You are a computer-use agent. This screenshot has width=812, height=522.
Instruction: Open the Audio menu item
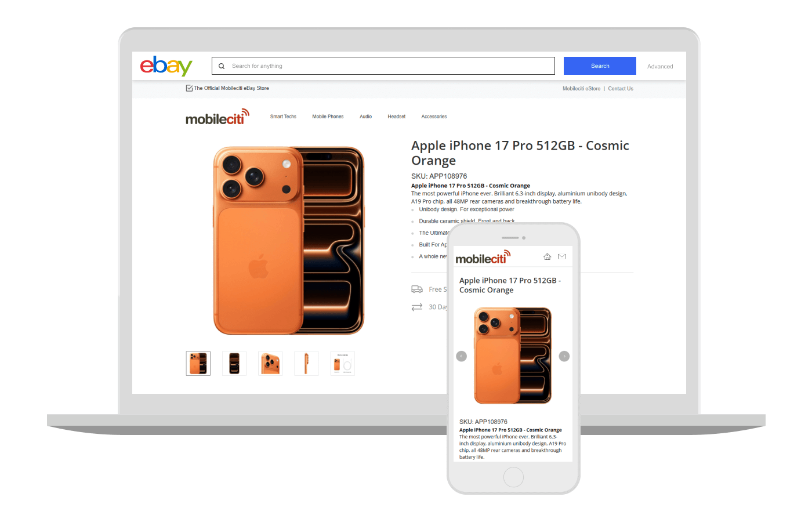[x=365, y=117]
